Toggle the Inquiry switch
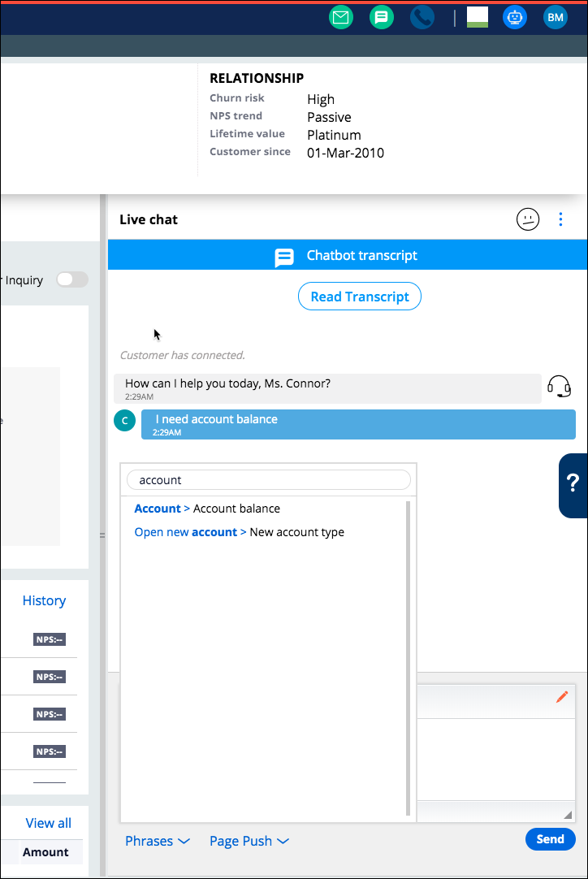 coord(71,280)
